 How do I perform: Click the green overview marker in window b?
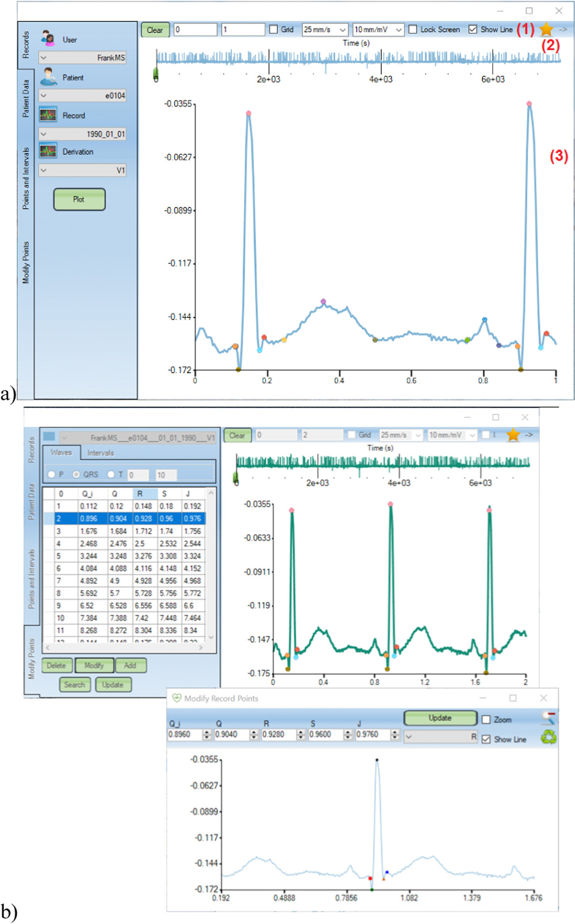[236, 477]
